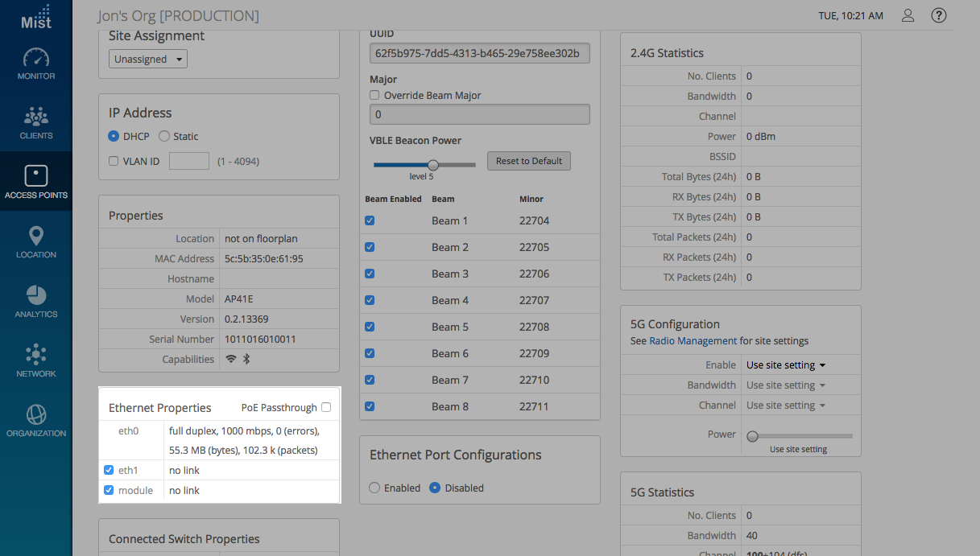Select the Static IP address radio button
The height and width of the screenshot is (556, 980).
164,136
